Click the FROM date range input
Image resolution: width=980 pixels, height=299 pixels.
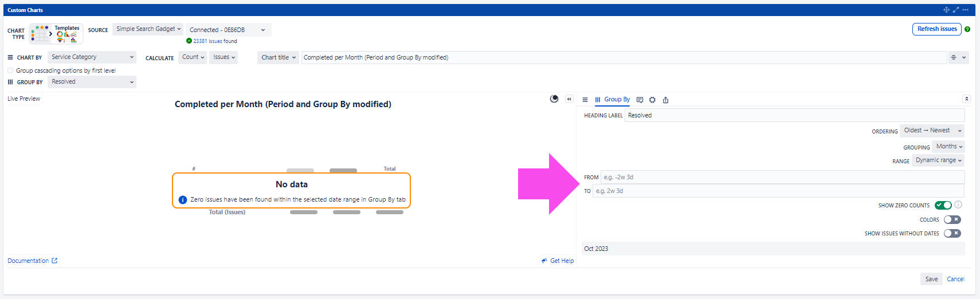[782, 177]
